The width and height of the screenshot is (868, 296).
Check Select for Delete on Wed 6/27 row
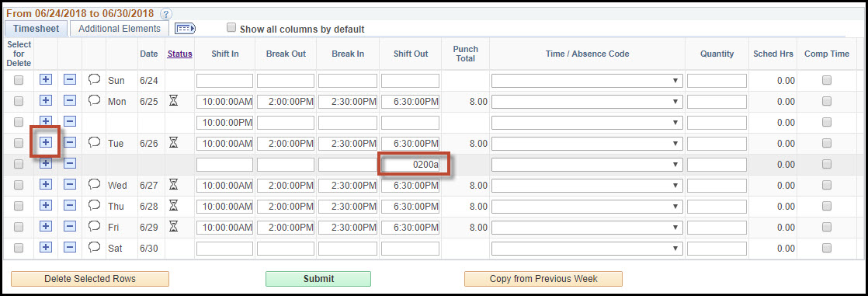coord(19,185)
